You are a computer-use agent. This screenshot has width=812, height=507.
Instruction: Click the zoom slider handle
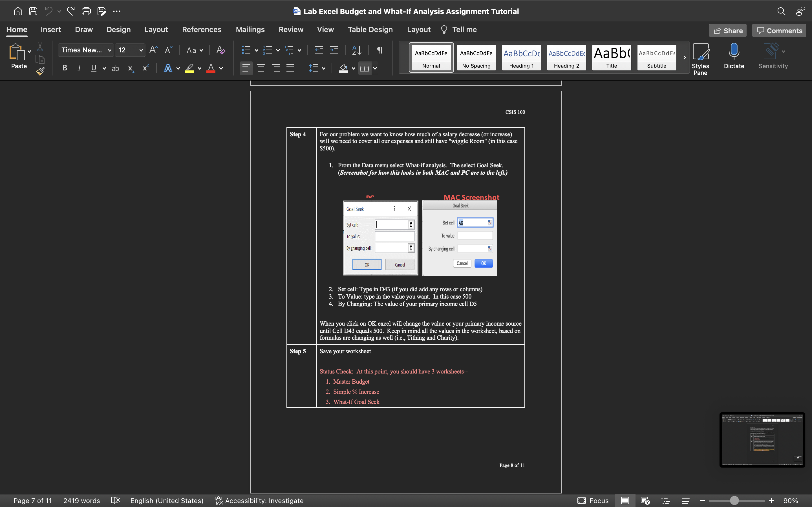734,501
